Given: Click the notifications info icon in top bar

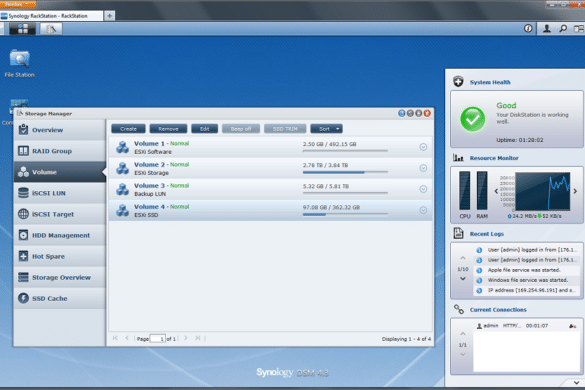Looking at the screenshot, I should click(528, 28).
